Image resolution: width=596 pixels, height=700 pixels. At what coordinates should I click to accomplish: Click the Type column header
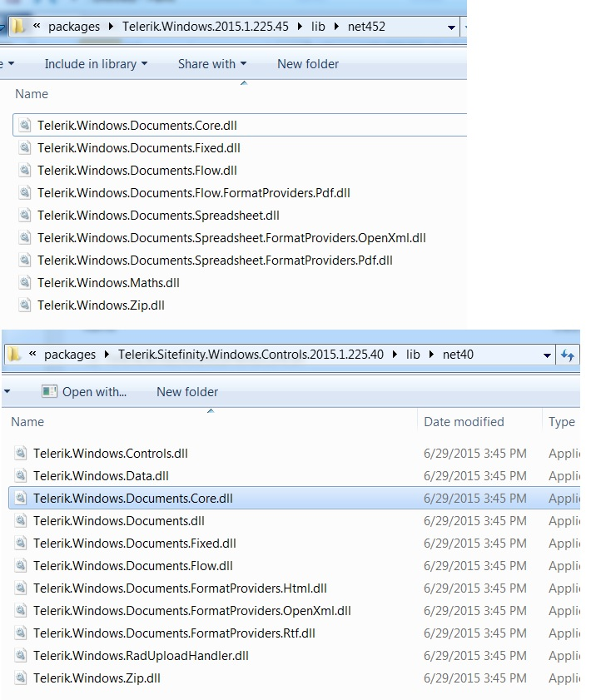pyautogui.click(x=562, y=422)
